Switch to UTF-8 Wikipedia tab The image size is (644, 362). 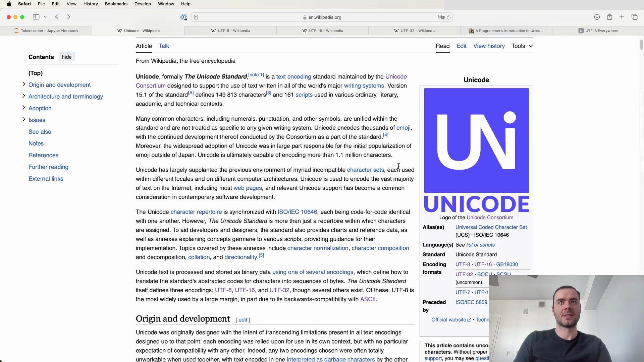(x=230, y=31)
